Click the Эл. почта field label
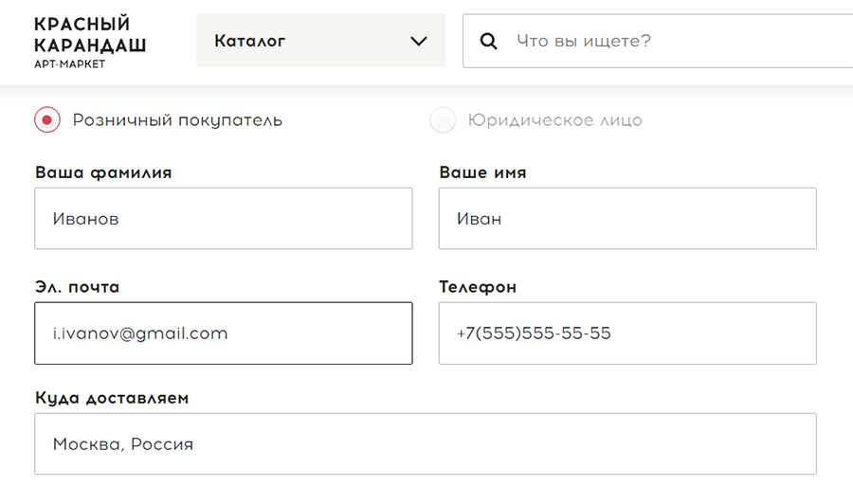 point(78,287)
